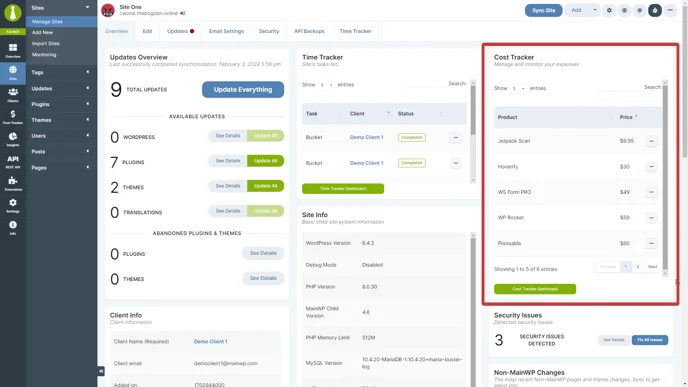The width and height of the screenshot is (688, 387).
Task: Switch to the Time Tracker tab
Action: [x=355, y=31]
